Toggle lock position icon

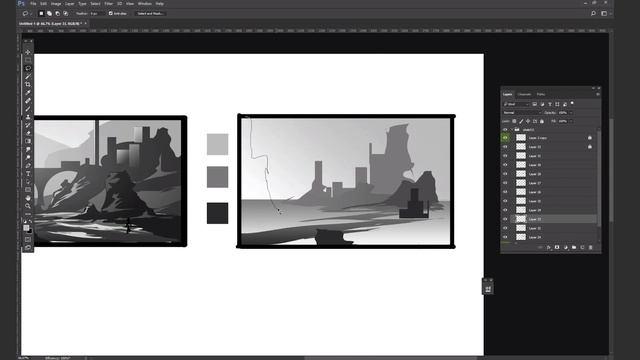click(x=528, y=121)
